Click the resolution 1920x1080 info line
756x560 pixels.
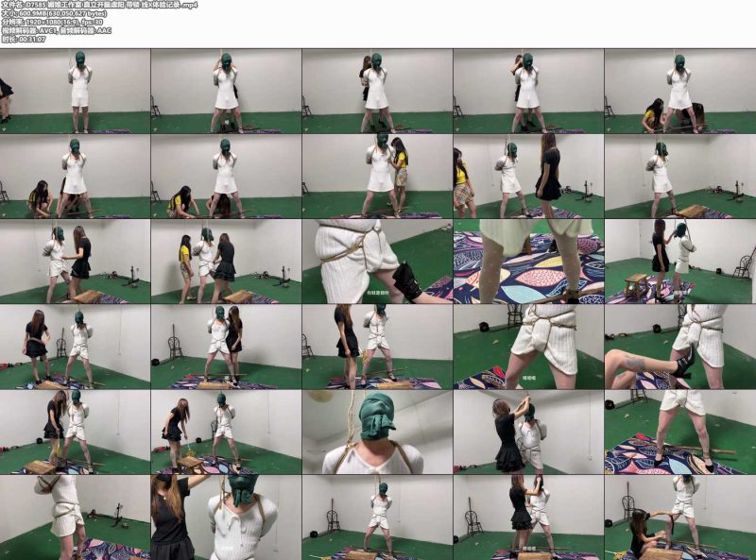[x=52, y=22]
